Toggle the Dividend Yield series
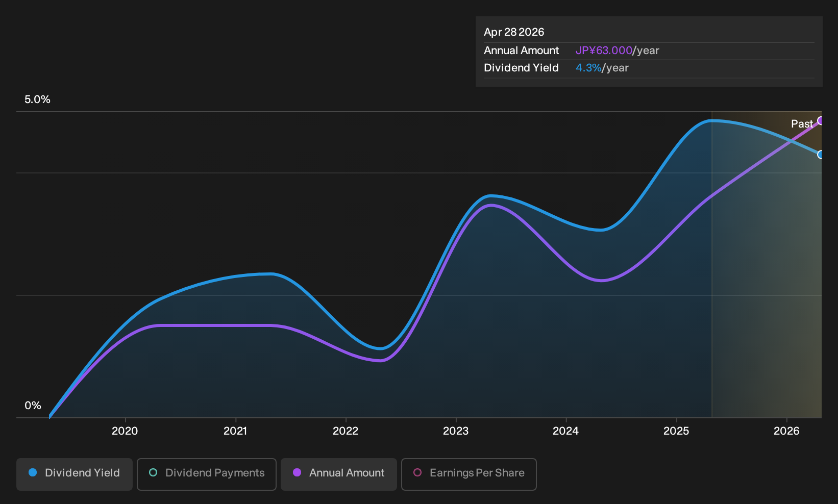 pos(74,474)
